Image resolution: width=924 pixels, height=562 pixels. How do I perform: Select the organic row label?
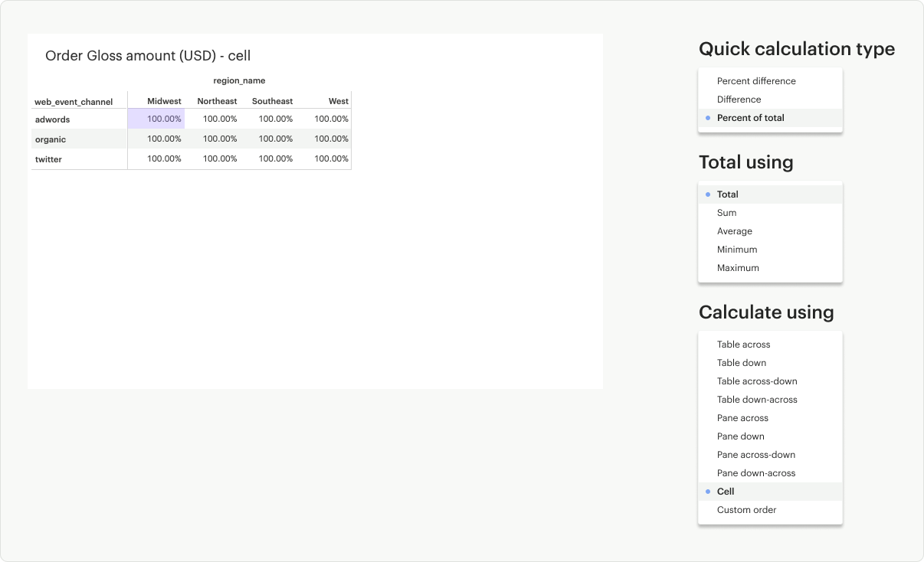point(51,139)
